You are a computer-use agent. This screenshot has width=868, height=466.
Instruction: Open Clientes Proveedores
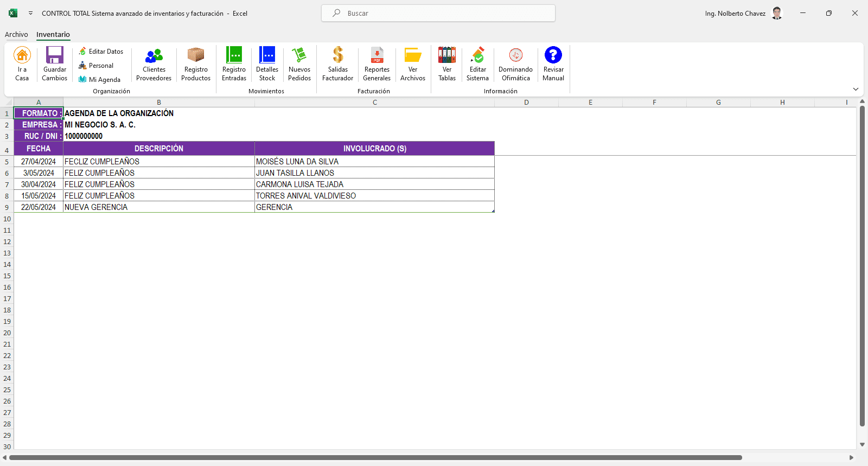click(154, 63)
